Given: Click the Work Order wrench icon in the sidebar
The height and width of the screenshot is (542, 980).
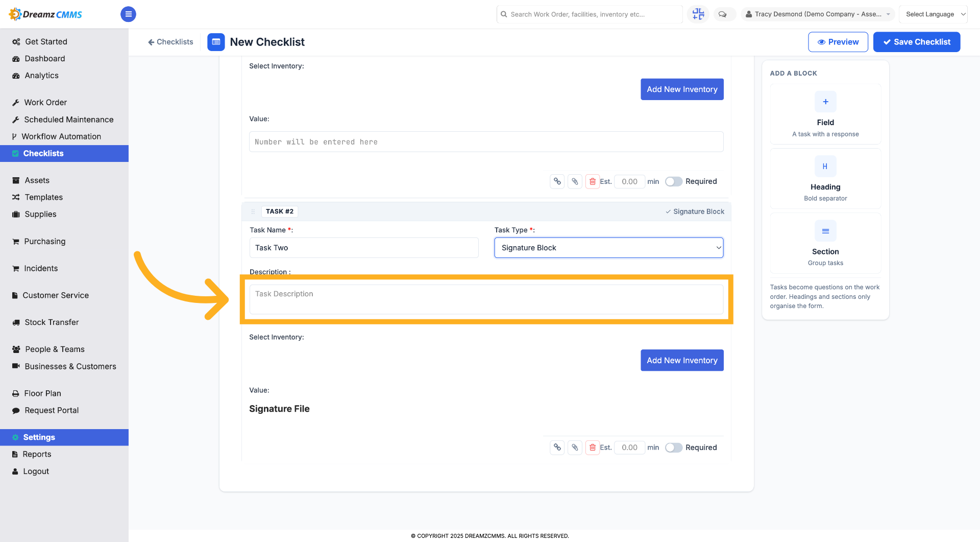Looking at the screenshot, I should pyautogui.click(x=16, y=103).
